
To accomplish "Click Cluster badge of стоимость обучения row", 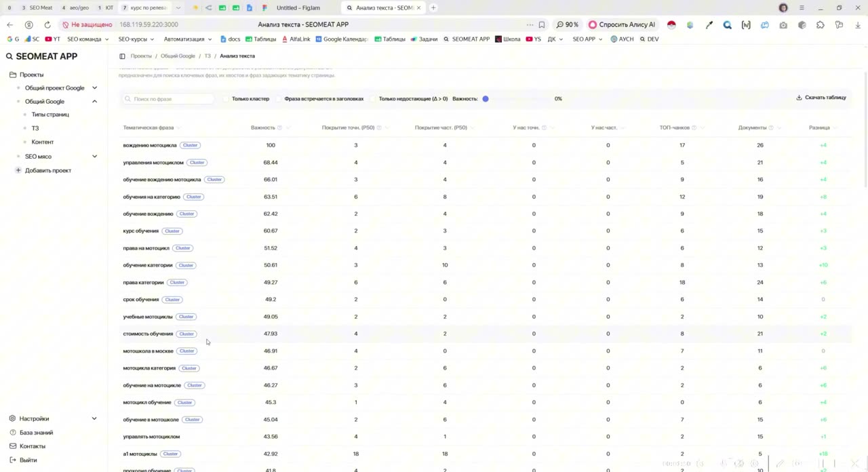I will click(186, 334).
